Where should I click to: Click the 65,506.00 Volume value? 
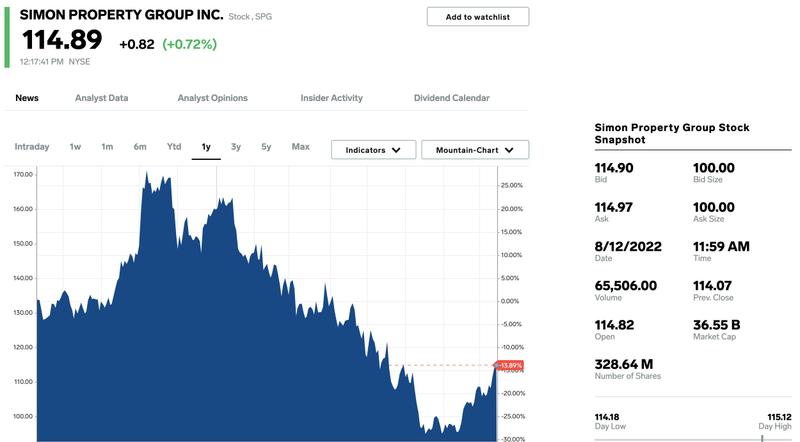click(x=626, y=286)
